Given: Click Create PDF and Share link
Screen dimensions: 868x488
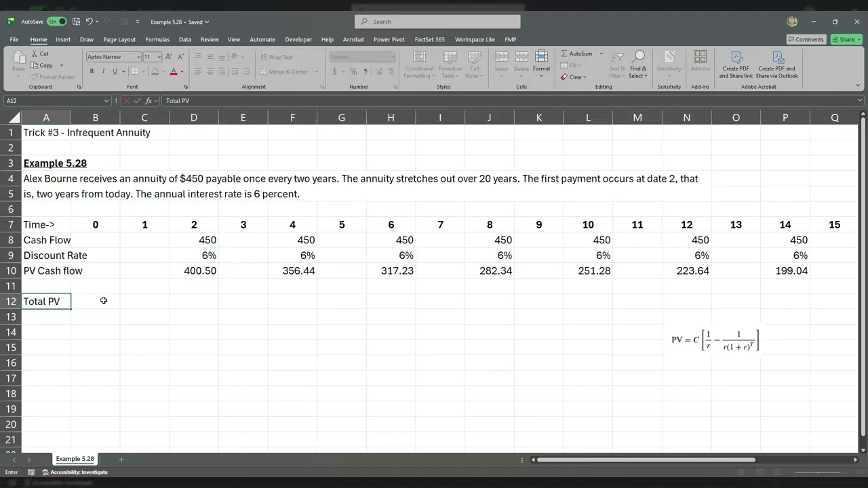Looking at the screenshot, I should [736, 64].
